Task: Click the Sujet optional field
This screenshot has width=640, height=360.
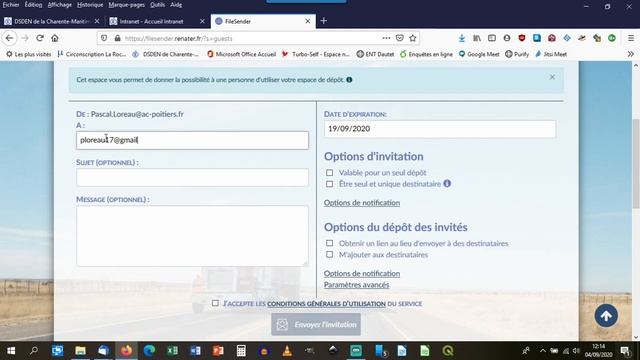Action: [192, 178]
